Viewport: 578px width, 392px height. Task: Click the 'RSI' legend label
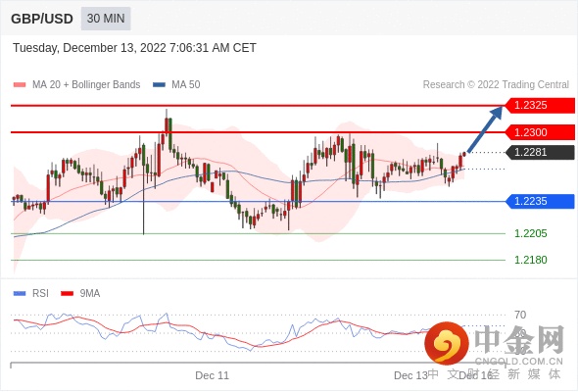pos(40,294)
